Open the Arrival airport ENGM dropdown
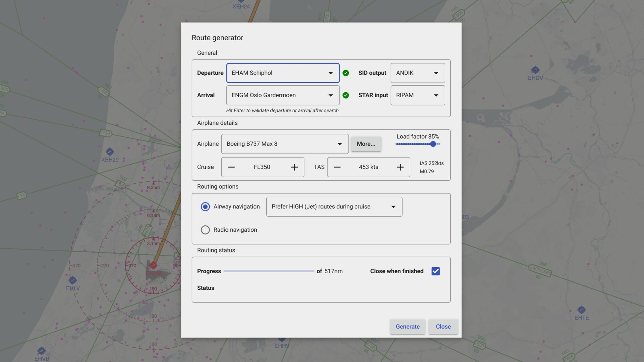 [282, 95]
